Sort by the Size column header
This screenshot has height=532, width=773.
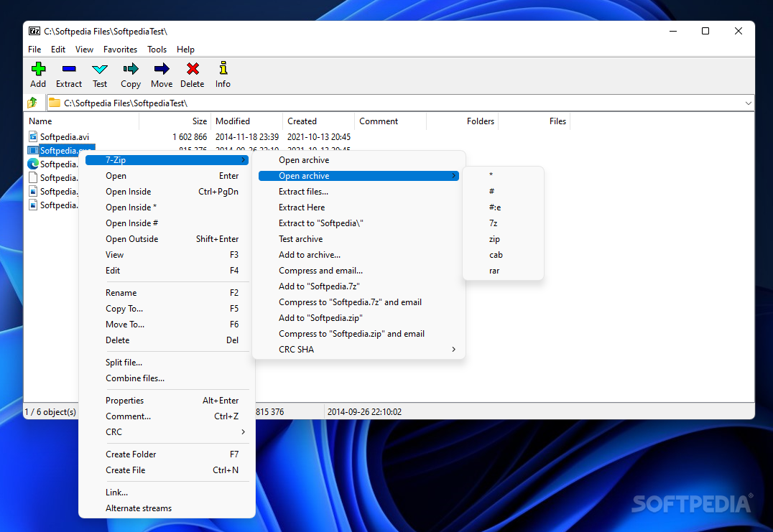pyautogui.click(x=175, y=121)
